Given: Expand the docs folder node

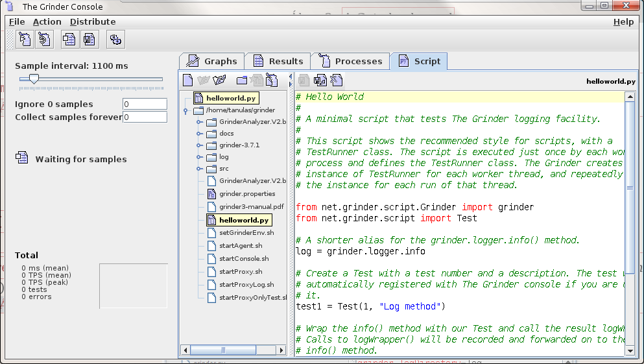Looking at the screenshot, I should [199, 134].
